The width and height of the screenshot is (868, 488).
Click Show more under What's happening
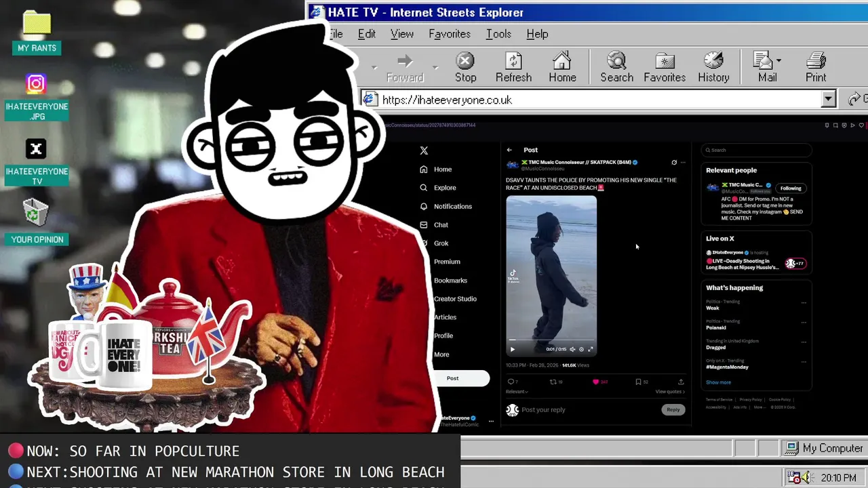tap(718, 382)
